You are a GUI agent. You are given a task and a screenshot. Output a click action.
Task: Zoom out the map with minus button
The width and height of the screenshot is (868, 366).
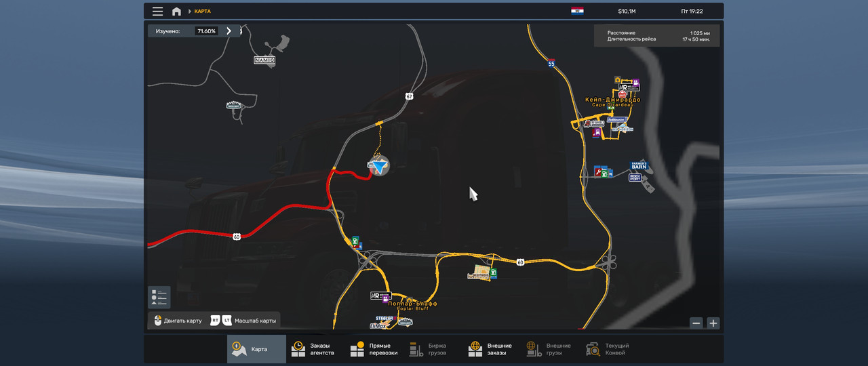(x=696, y=323)
